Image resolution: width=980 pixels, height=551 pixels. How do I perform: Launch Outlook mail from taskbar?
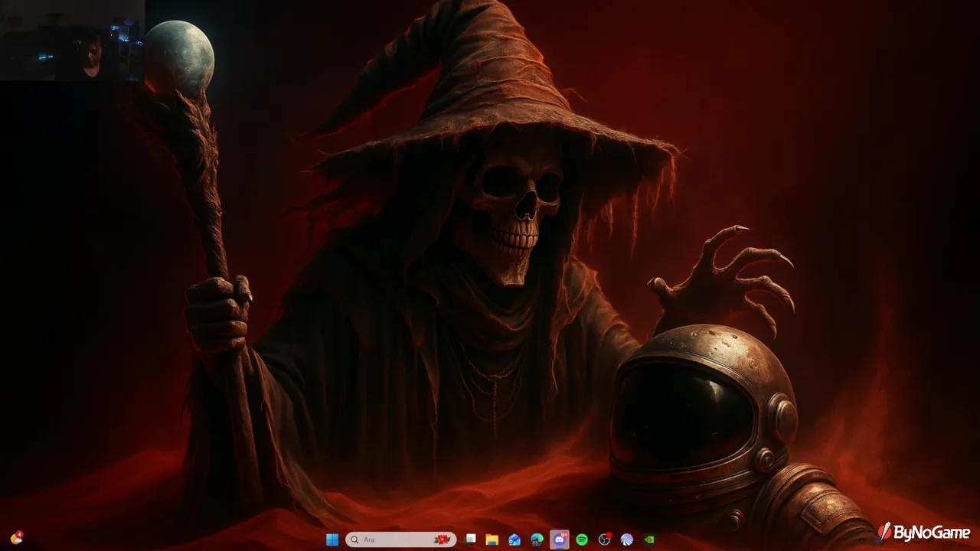pyautogui.click(x=514, y=540)
